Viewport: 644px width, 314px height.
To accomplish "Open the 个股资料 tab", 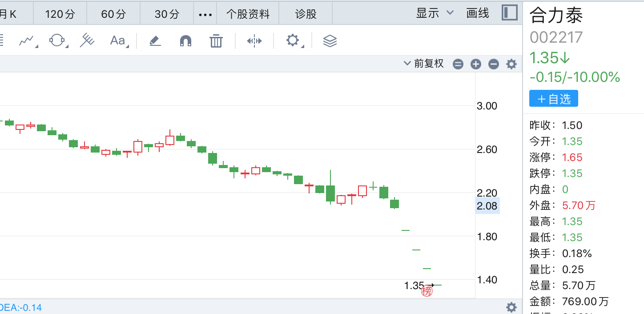I will pos(248,14).
